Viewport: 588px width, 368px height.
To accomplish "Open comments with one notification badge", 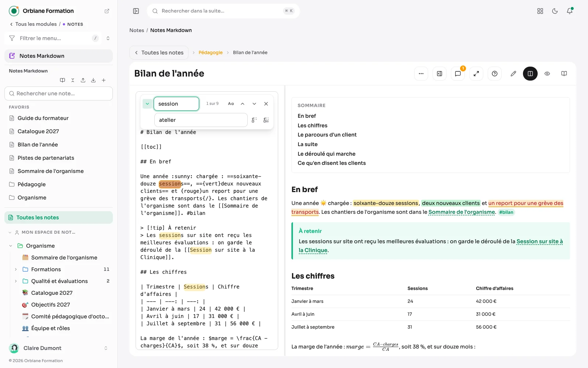I will coord(458,74).
